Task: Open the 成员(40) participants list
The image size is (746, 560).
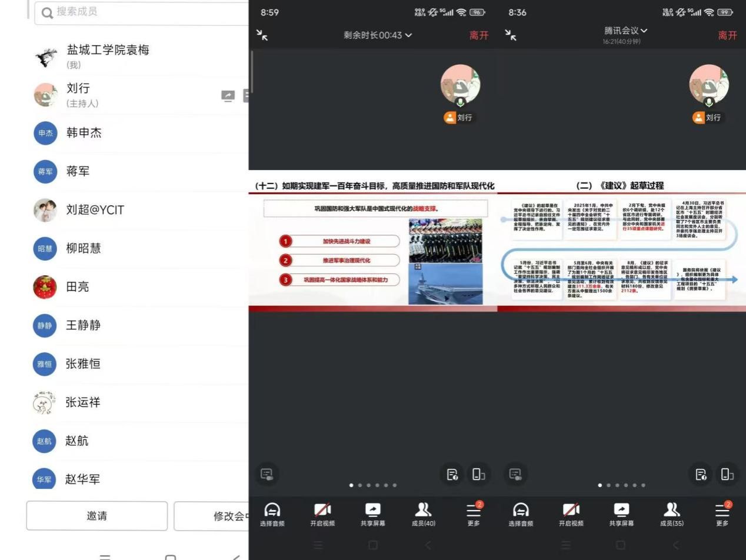Action: (423, 514)
